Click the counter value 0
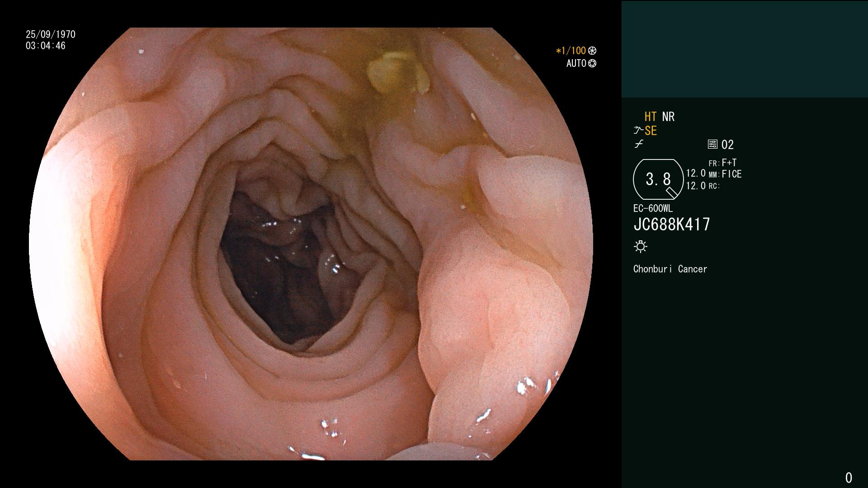The image size is (868, 488). point(849,478)
